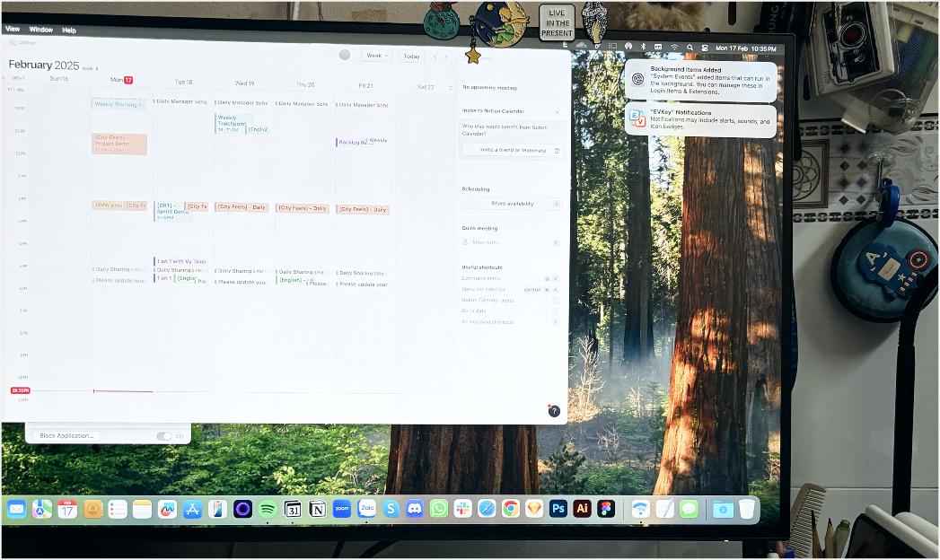Open the View menu

click(13, 29)
